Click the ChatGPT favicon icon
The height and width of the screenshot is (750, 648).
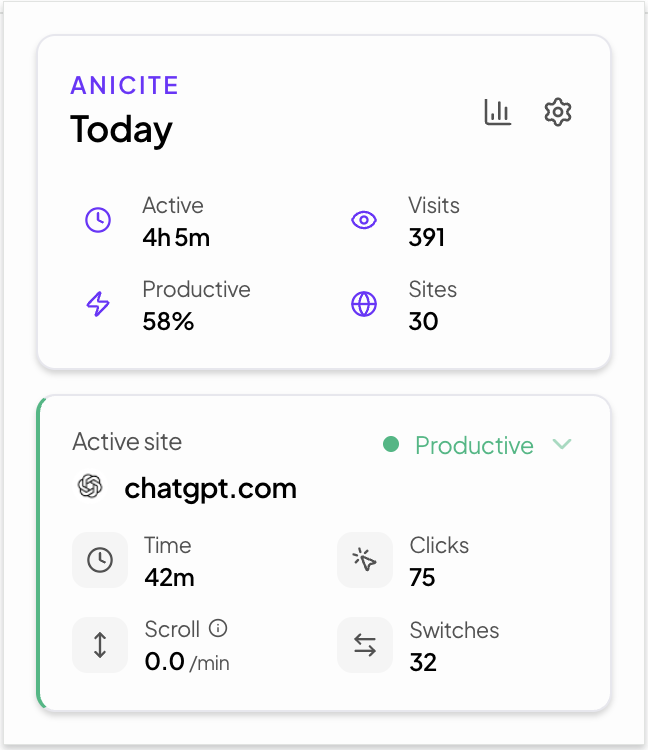tap(91, 487)
